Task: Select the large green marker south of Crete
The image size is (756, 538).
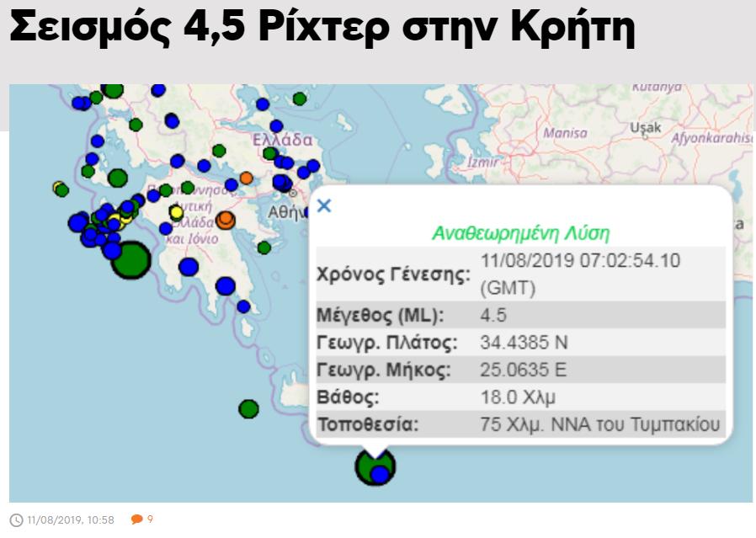Action: coord(375,466)
